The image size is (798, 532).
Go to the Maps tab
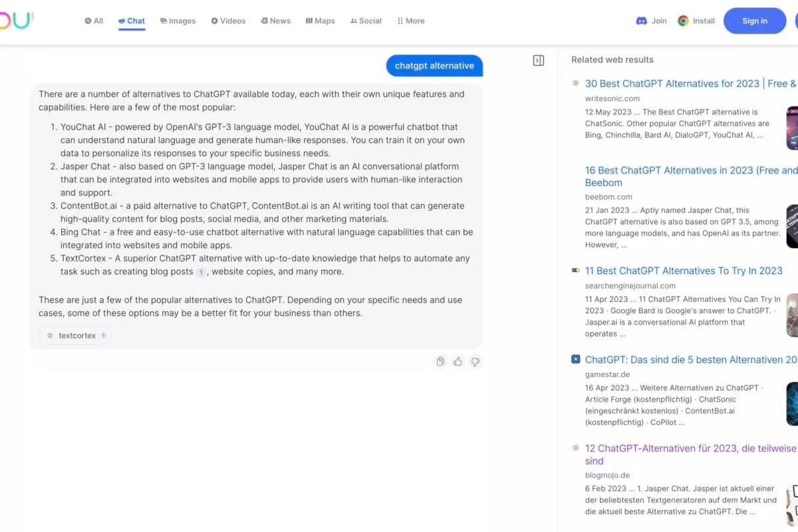click(x=320, y=21)
